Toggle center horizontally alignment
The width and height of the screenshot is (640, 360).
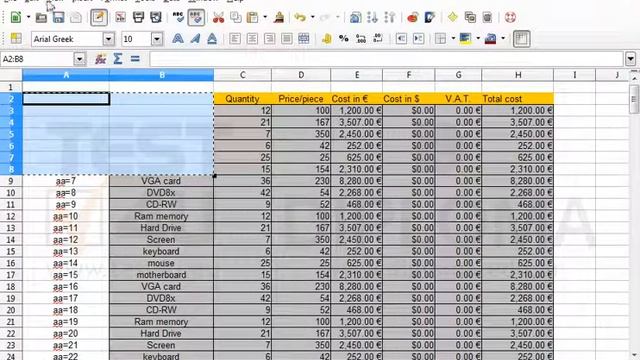point(252,39)
